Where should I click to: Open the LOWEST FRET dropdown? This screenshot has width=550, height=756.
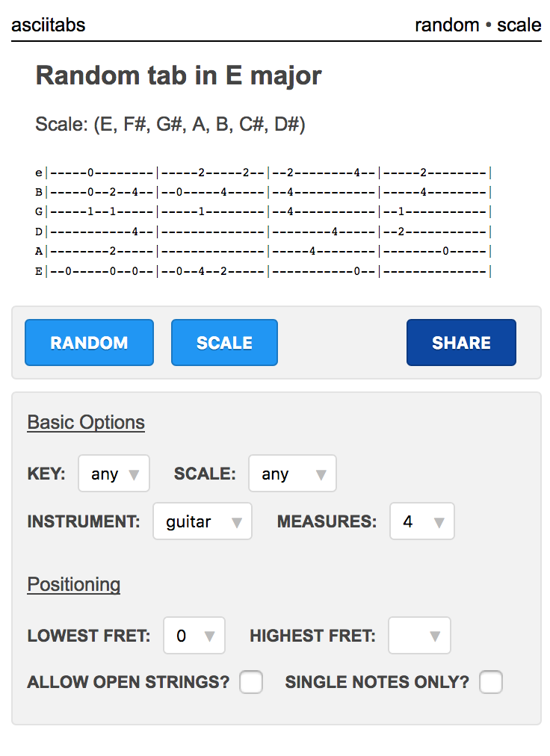click(194, 636)
